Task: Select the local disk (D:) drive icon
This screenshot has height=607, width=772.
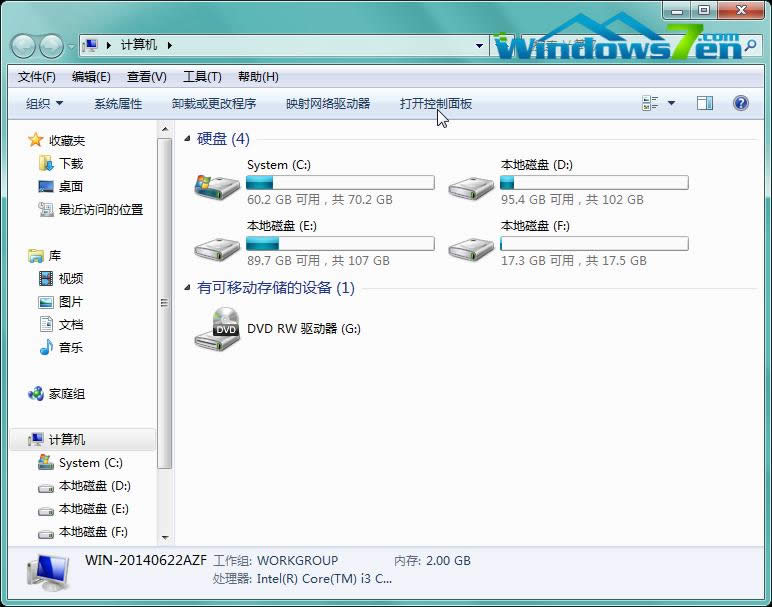Action: pos(471,188)
